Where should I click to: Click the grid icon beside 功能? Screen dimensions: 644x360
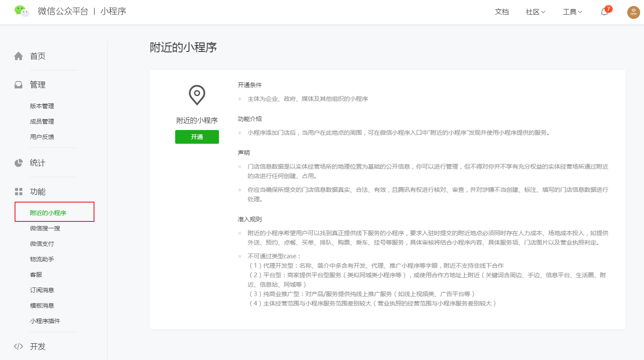click(x=18, y=192)
